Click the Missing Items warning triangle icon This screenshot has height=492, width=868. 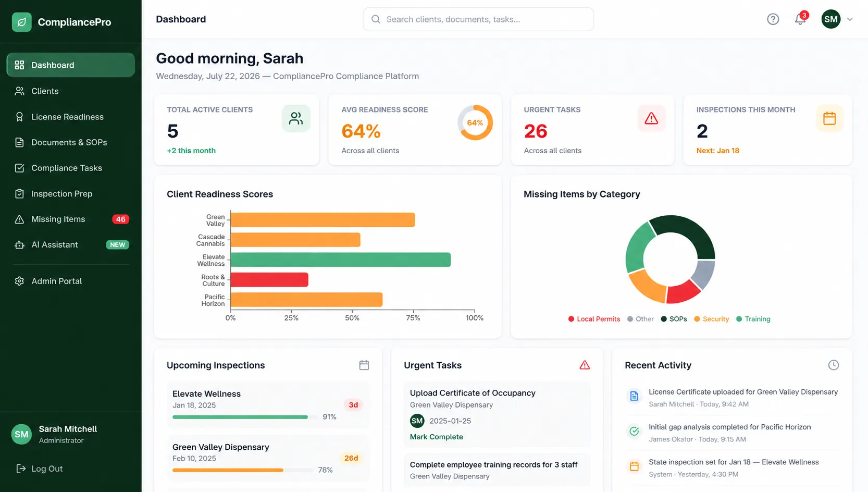(x=19, y=219)
